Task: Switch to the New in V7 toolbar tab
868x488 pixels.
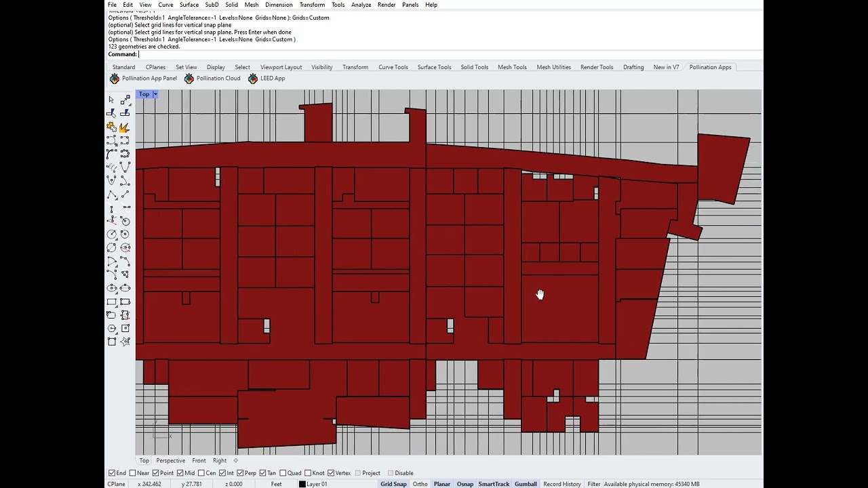Action: tap(666, 67)
